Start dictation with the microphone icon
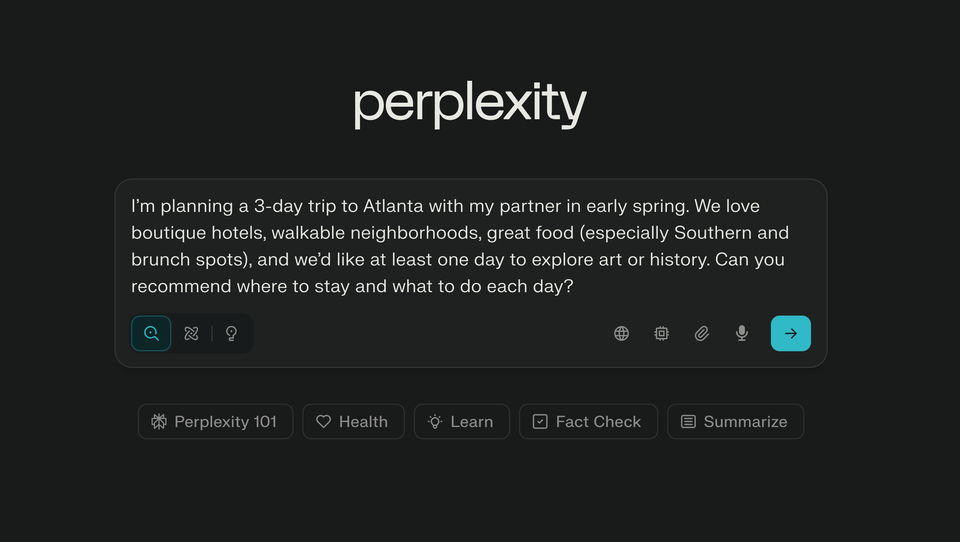 (741, 334)
